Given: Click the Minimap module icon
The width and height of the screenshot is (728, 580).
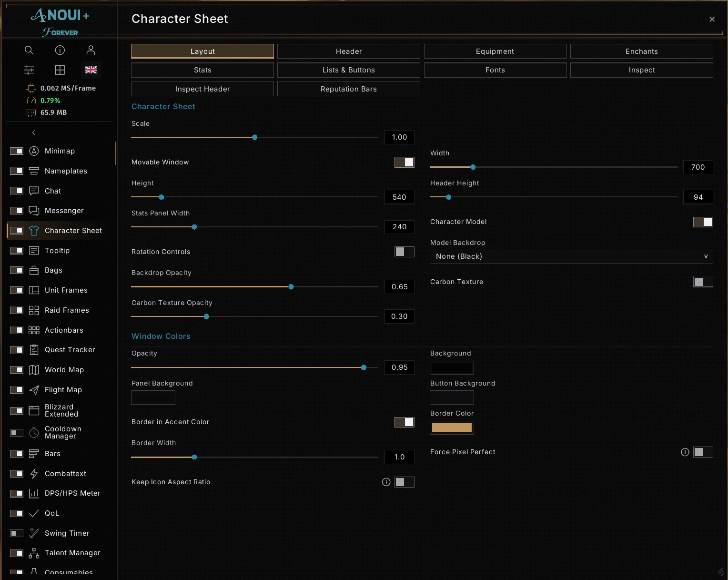Looking at the screenshot, I should pos(34,151).
